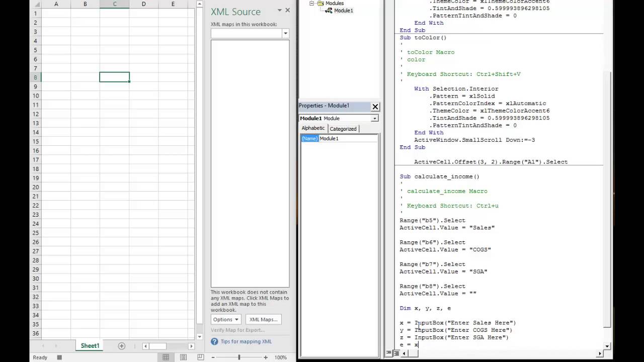
Task: Click the selected cell C8
Action: click(115, 77)
